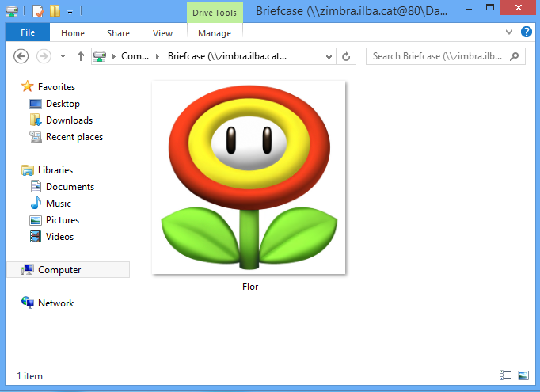The width and height of the screenshot is (540, 392).
Task: Select Libraries in the navigation pane
Action: (55, 170)
